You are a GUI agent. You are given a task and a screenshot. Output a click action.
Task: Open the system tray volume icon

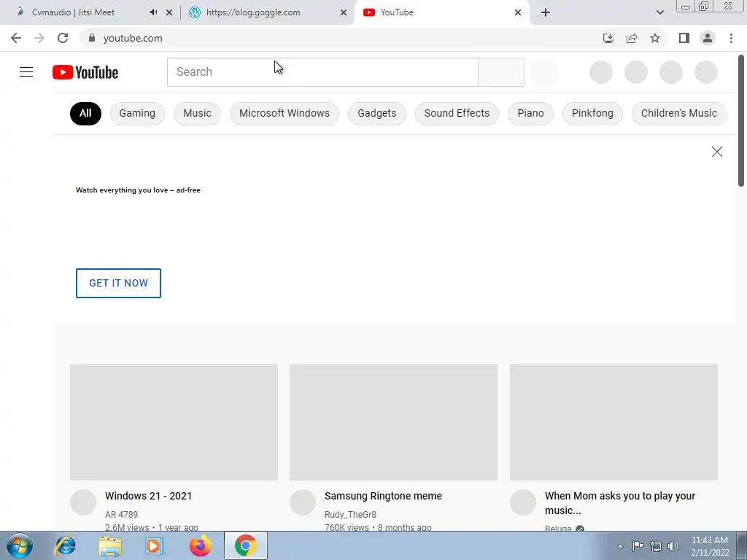pos(673,546)
